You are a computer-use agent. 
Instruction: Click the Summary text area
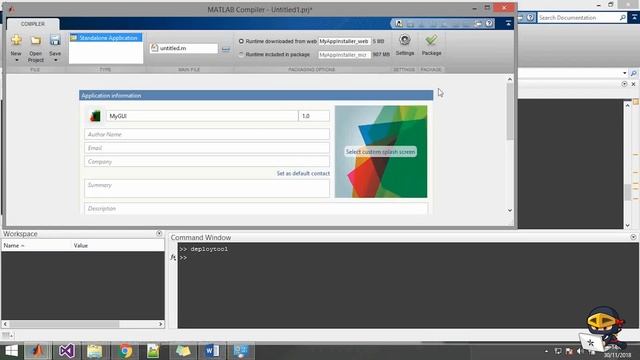point(207,188)
